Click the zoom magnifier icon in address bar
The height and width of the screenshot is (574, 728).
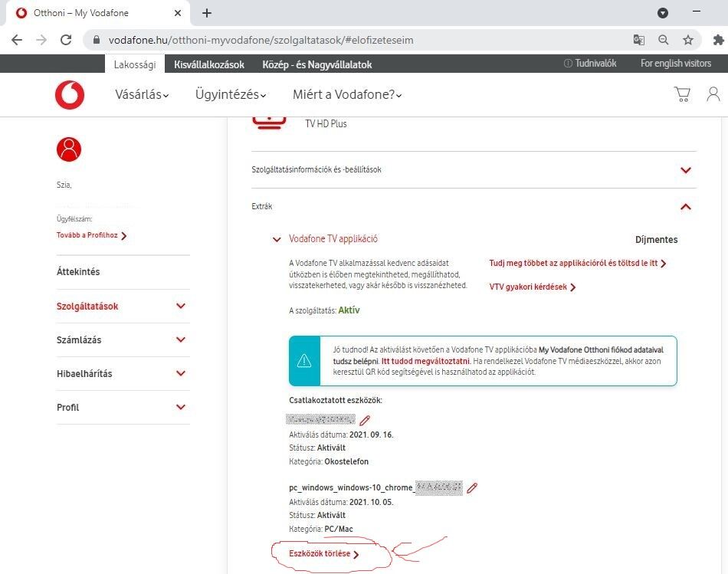(664, 40)
